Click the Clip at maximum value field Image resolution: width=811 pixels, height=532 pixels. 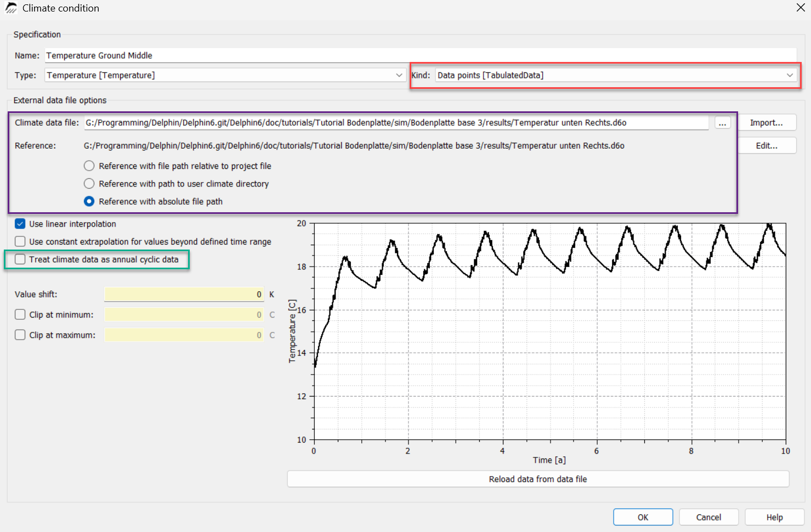[x=184, y=335]
